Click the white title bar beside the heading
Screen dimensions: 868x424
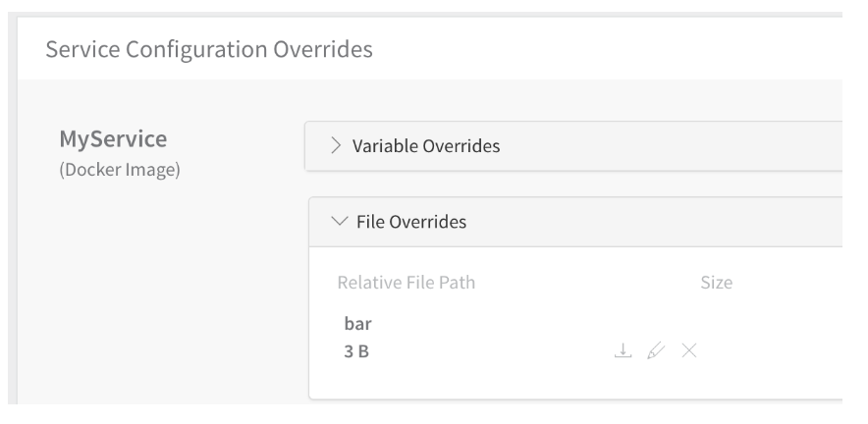click(609, 49)
